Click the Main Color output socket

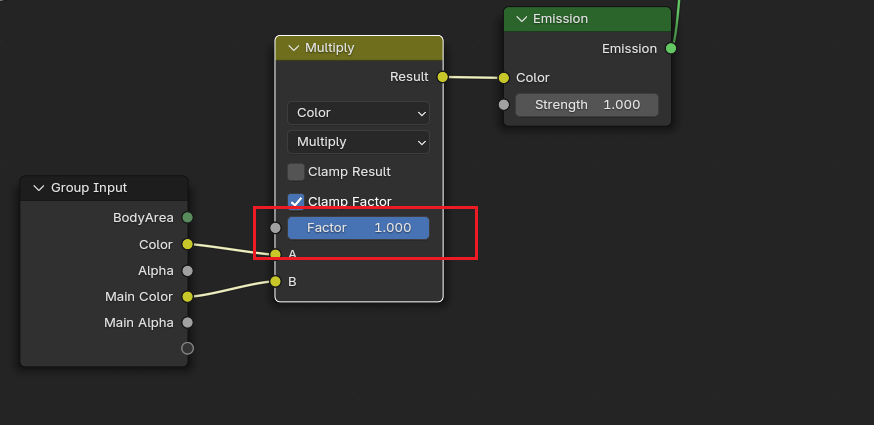[187, 296]
